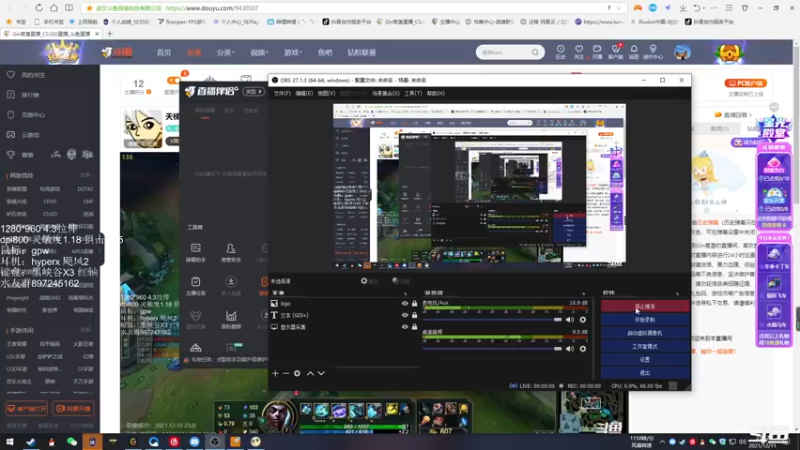
Task: Move source down with down arrow
Action: pyautogui.click(x=321, y=373)
